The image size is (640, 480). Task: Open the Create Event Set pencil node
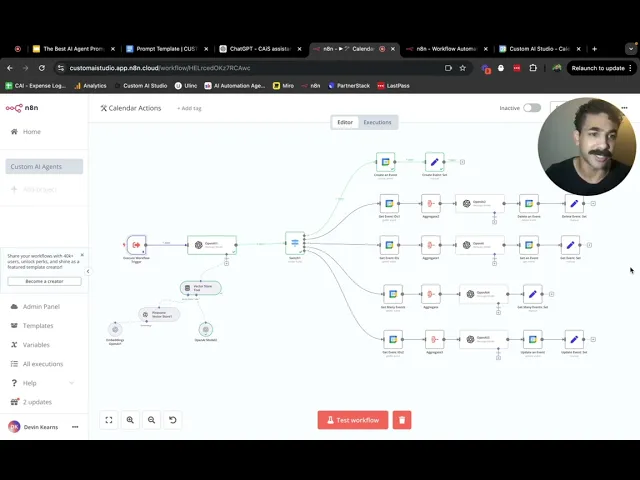[434, 162]
